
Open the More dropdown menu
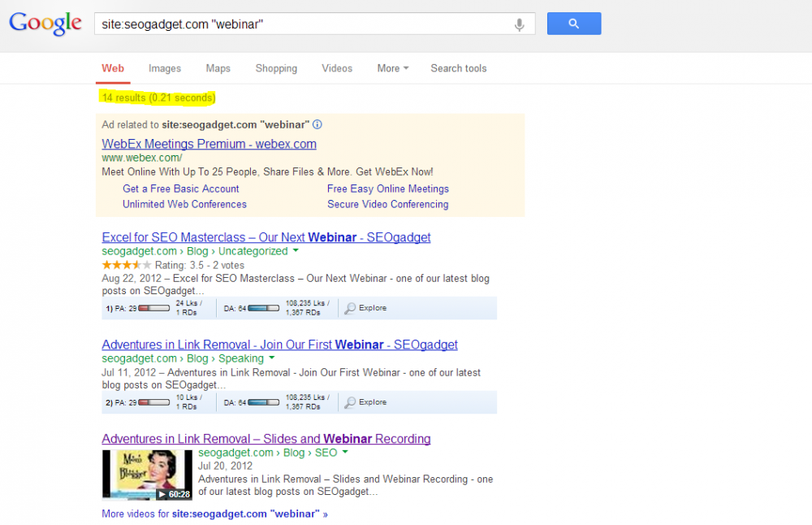point(392,68)
